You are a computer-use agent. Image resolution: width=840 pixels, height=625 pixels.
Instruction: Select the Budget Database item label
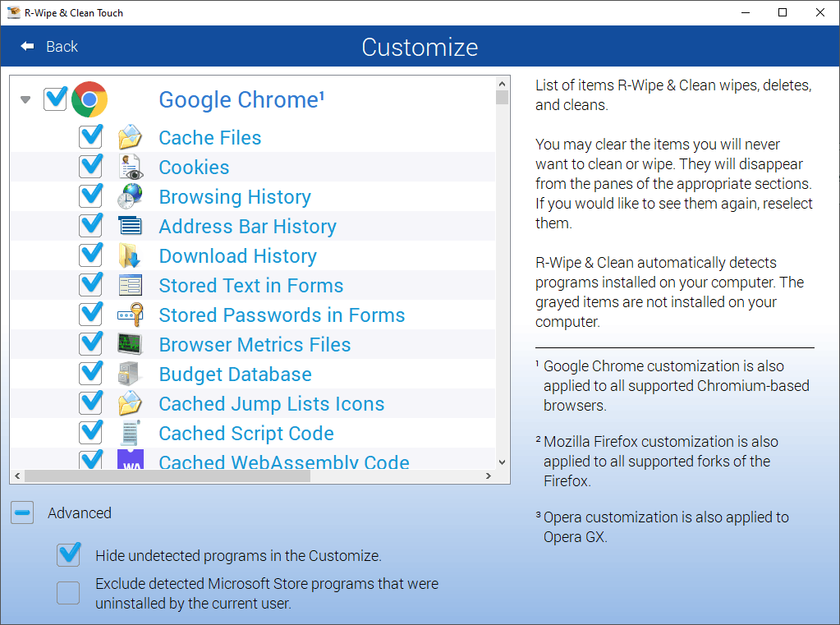(235, 375)
